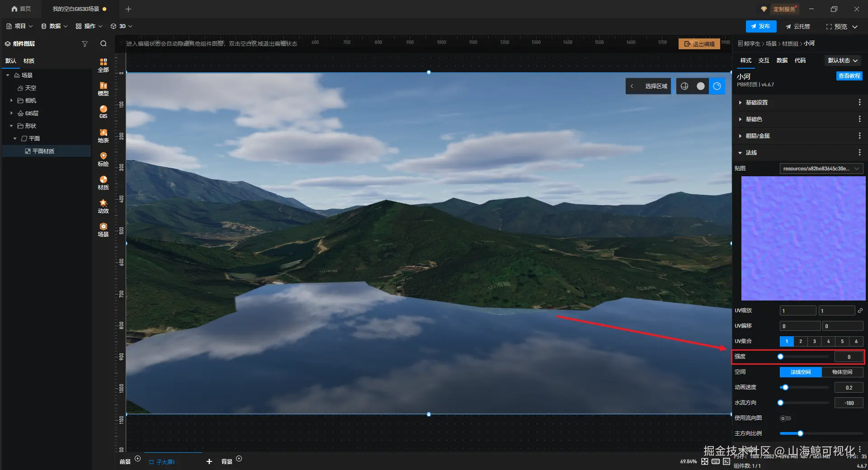The height and width of the screenshot is (470, 868).
Task: Open the console terminal icon in the status bar
Action: pyautogui.click(x=726, y=461)
